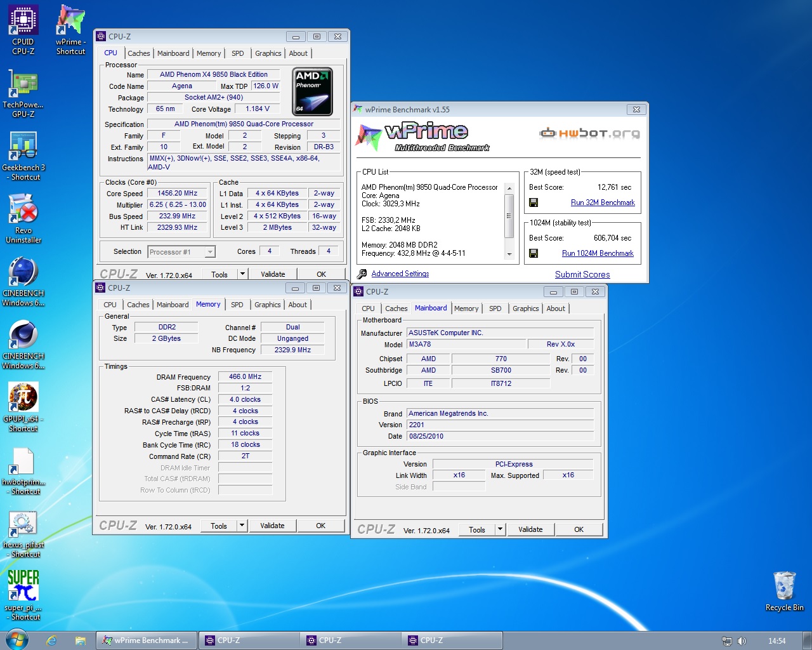Image resolution: width=812 pixels, height=650 pixels.
Task: Open hexus_pifast Shortcut icon
Action: point(23,533)
